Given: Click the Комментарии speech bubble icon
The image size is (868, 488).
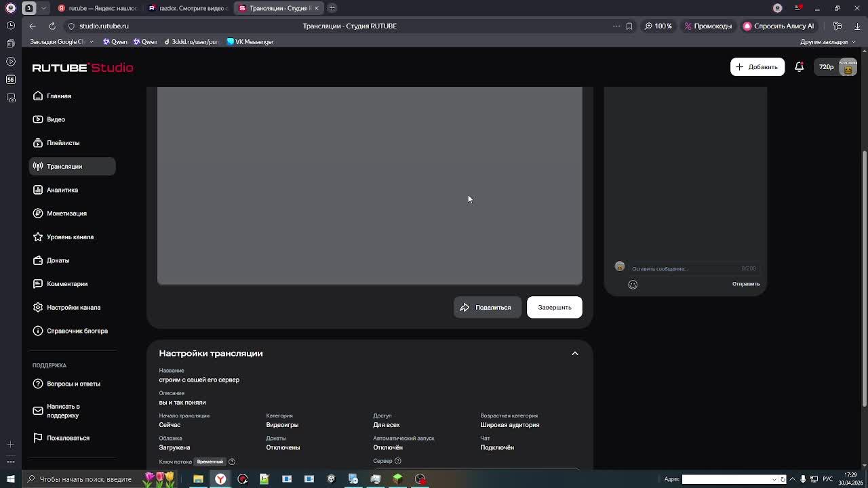Looking at the screenshot, I should click(x=38, y=284).
